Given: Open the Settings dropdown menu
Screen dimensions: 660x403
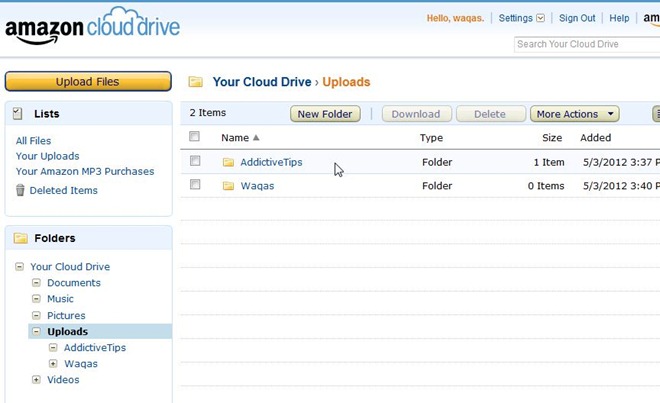Looking at the screenshot, I should (522, 18).
